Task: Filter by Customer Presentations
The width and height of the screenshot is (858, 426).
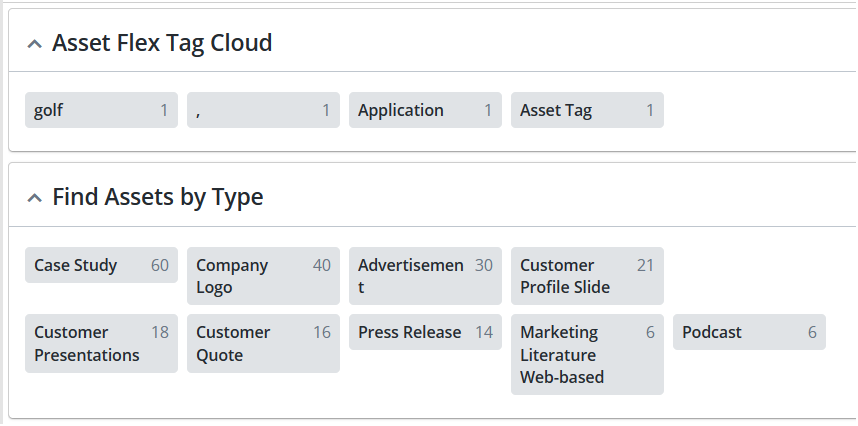Action: coord(101,343)
